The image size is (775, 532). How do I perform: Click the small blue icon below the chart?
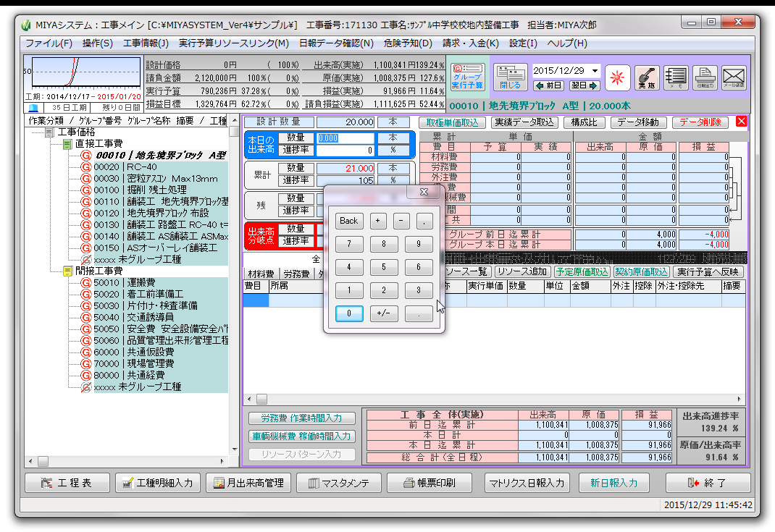[x=33, y=108]
